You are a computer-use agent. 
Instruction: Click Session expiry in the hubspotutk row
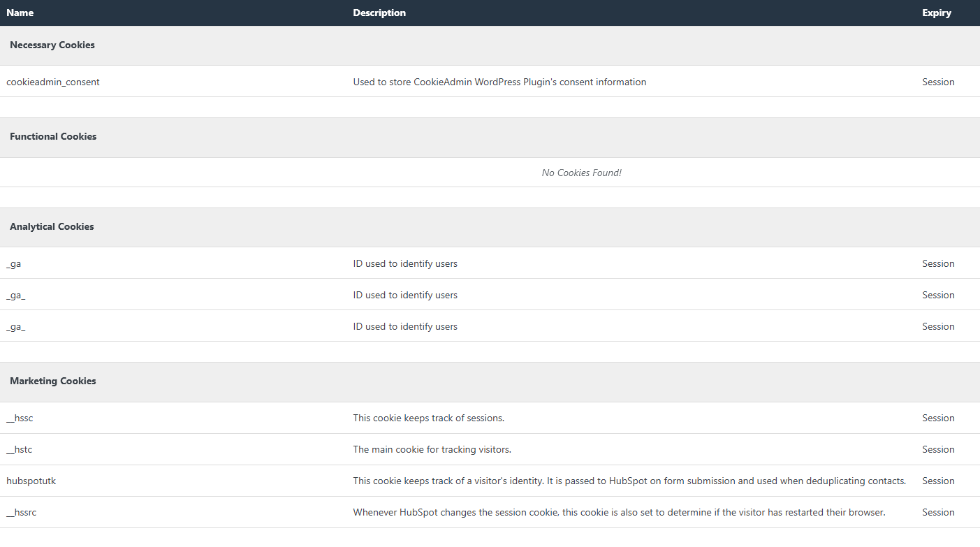pos(938,481)
